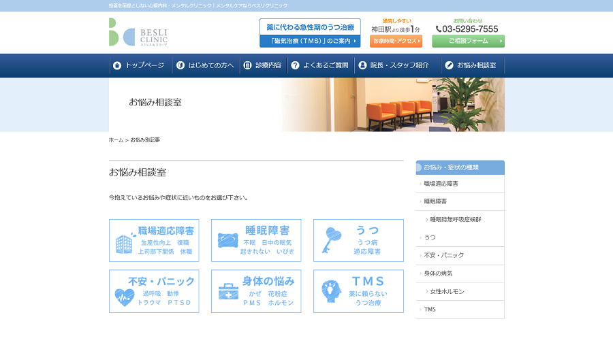Open 不安・パニック in the sidebar list

click(460, 255)
